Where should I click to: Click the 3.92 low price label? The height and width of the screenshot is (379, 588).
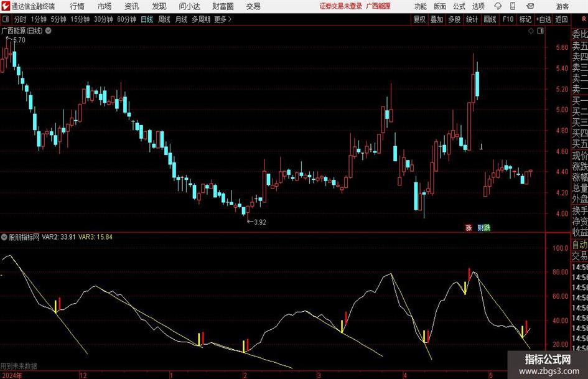coord(260,222)
